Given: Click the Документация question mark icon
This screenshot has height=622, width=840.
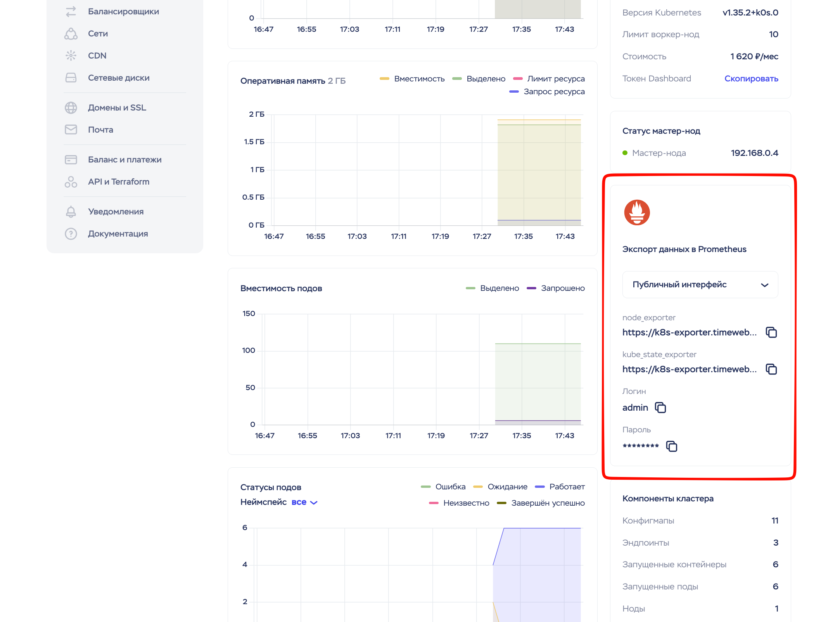Looking at the screenshot, I should tap(71, 234).
